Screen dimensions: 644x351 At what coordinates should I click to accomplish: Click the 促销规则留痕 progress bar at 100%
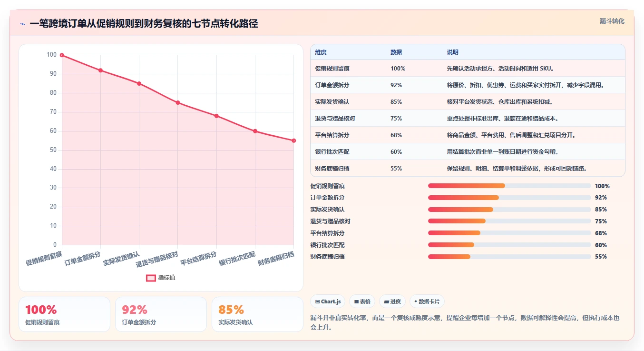(x=509, y=186)
